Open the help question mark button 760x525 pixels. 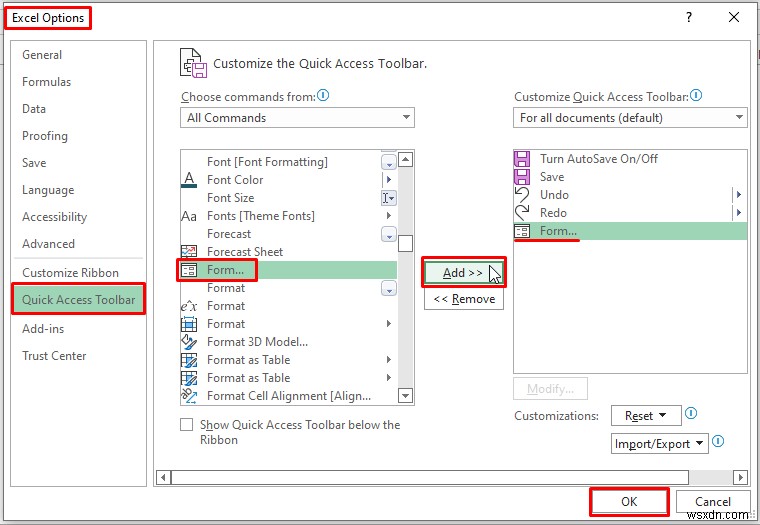689,17
